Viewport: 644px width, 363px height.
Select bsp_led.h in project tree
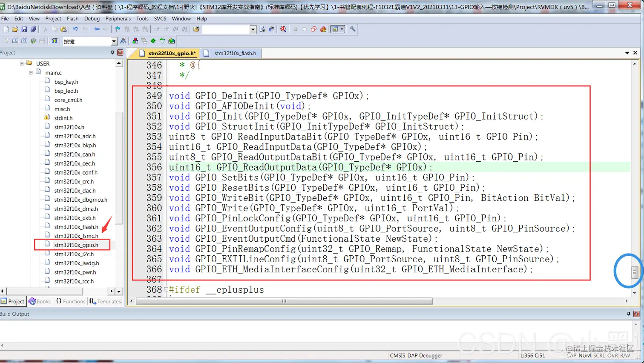[x=66, y=91]
